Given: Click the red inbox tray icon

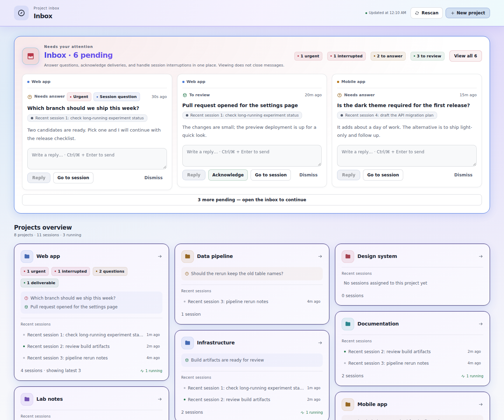Looking at the screenshot, I should pos(31,56).
